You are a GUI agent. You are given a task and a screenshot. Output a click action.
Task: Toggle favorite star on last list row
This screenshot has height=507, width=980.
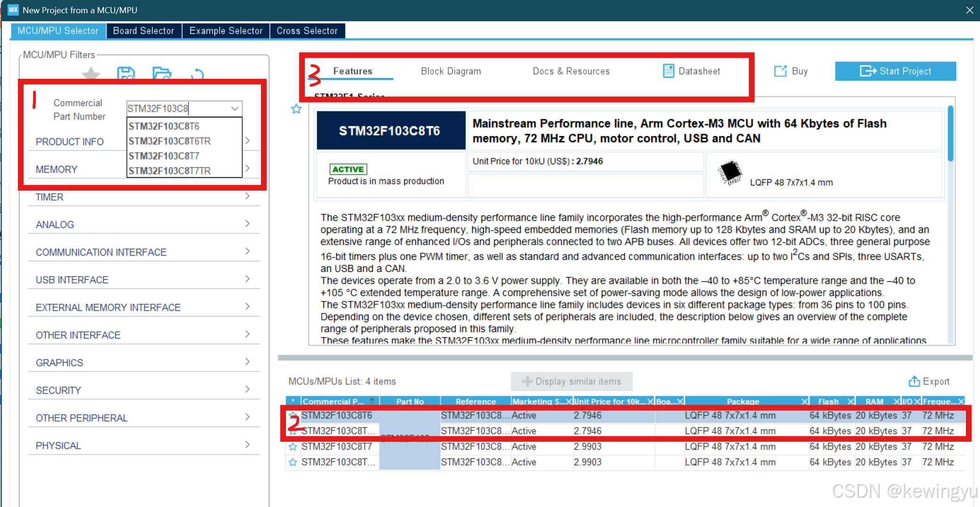coord(293,462)
